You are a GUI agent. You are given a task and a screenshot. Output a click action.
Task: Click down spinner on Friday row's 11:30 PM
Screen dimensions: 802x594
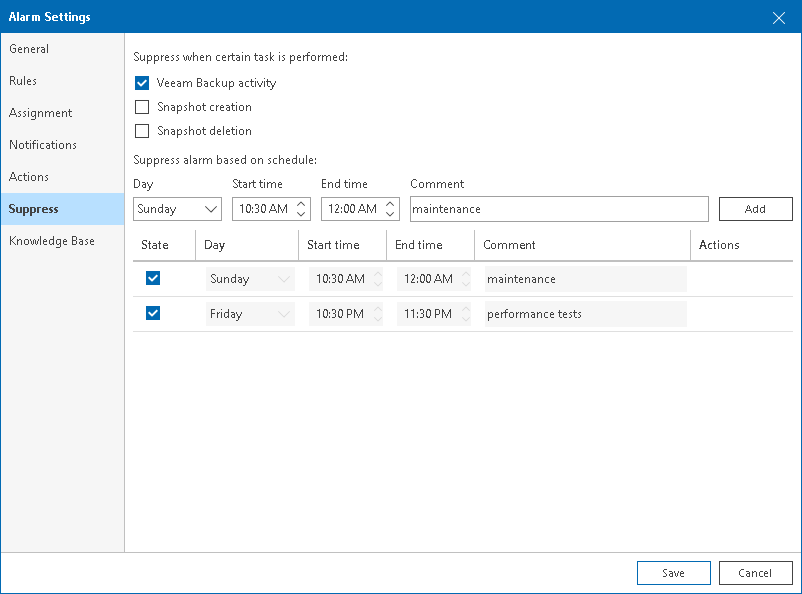tap(465, 317)
